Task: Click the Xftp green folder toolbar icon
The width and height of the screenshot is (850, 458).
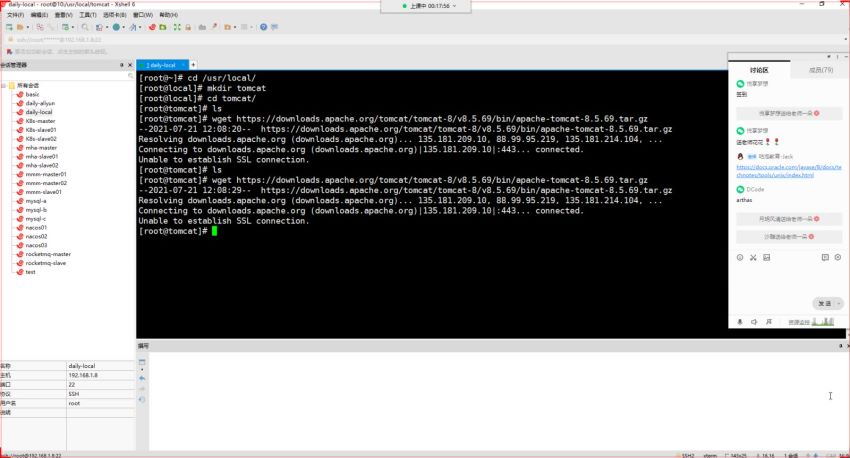Action: click(x=163, y=27)
